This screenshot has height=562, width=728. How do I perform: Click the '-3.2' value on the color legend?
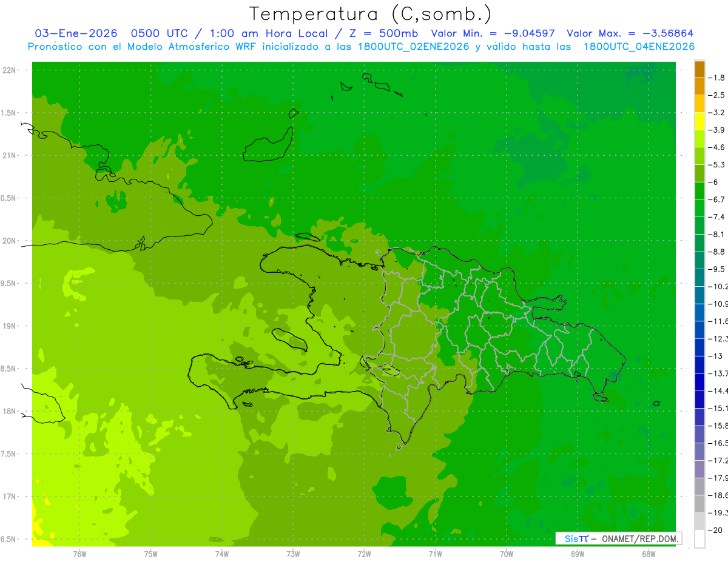coord(716,112)
